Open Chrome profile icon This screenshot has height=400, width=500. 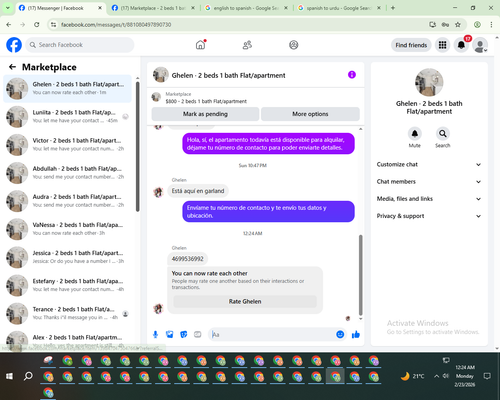pyautogui.click(x=477, y=25)
